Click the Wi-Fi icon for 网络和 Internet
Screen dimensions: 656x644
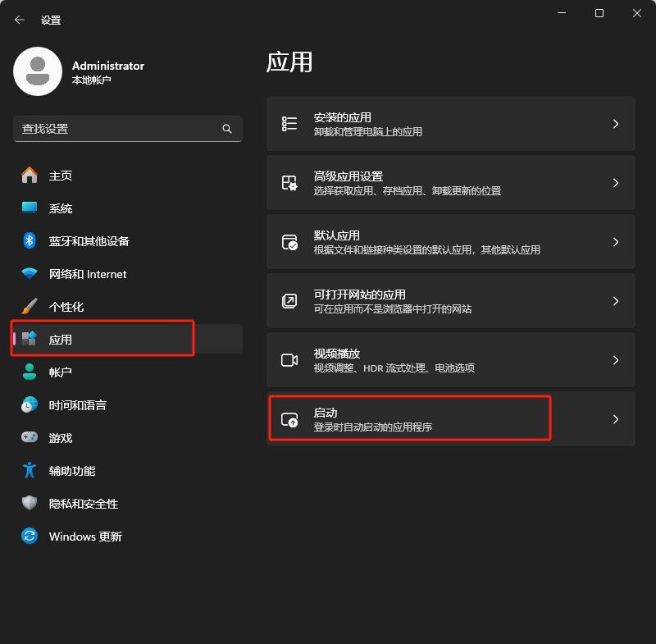[30, 274]
